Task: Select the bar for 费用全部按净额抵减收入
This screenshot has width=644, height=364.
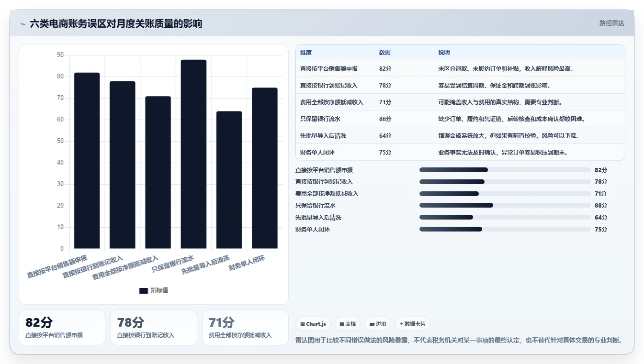Action: click(x=158, y=173)
